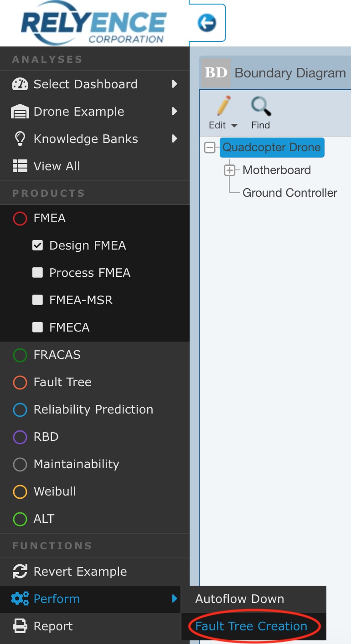Open the Edit dropdown arrow
Viewport: 351px width, 644px height.
(234, 125)
